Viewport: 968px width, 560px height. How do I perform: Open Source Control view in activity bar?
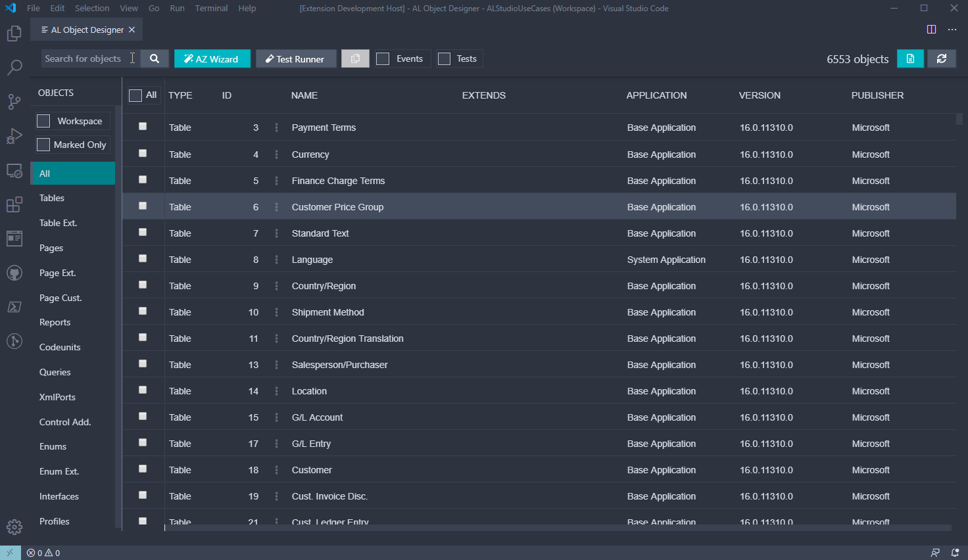(14, 101)
